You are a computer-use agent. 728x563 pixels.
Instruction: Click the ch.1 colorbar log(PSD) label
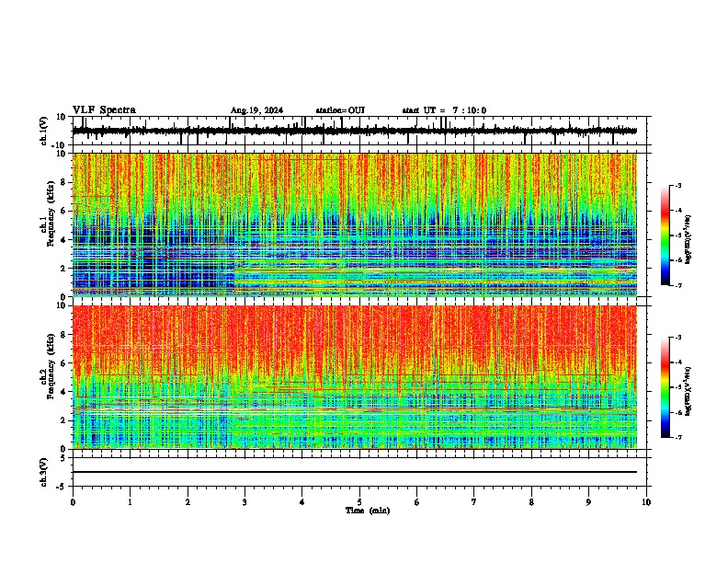point(688,240)
